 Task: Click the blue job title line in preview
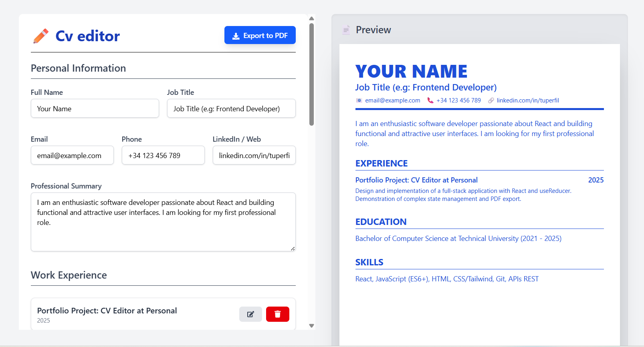(426, 87)
